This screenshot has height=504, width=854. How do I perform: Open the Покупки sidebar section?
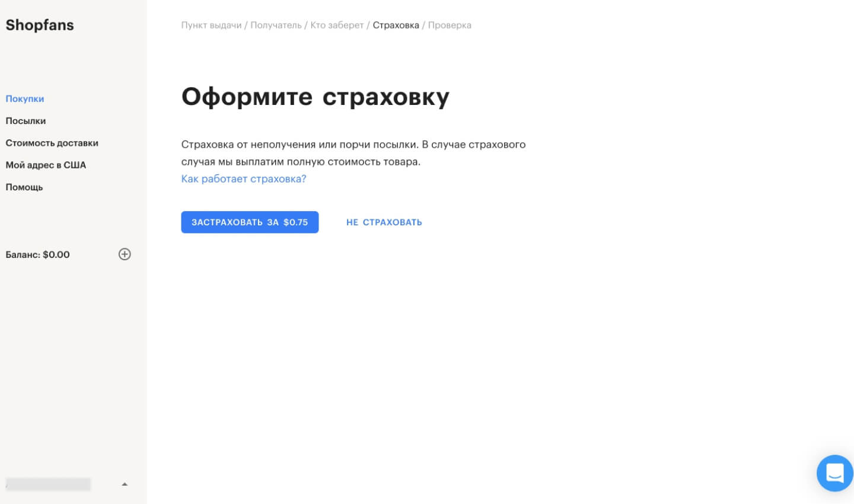click(x=25, y=98)
